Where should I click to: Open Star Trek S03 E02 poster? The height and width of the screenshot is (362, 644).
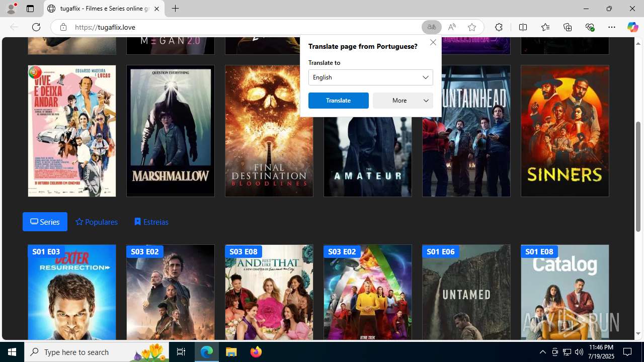click(x=368, y=292)
